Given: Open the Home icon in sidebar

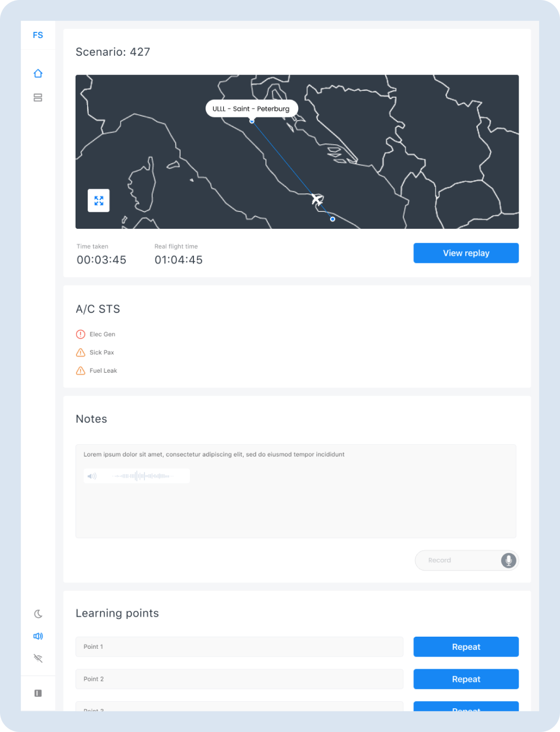Looking at the screenshot, I should pyautogui.click(x=38, y=73).
